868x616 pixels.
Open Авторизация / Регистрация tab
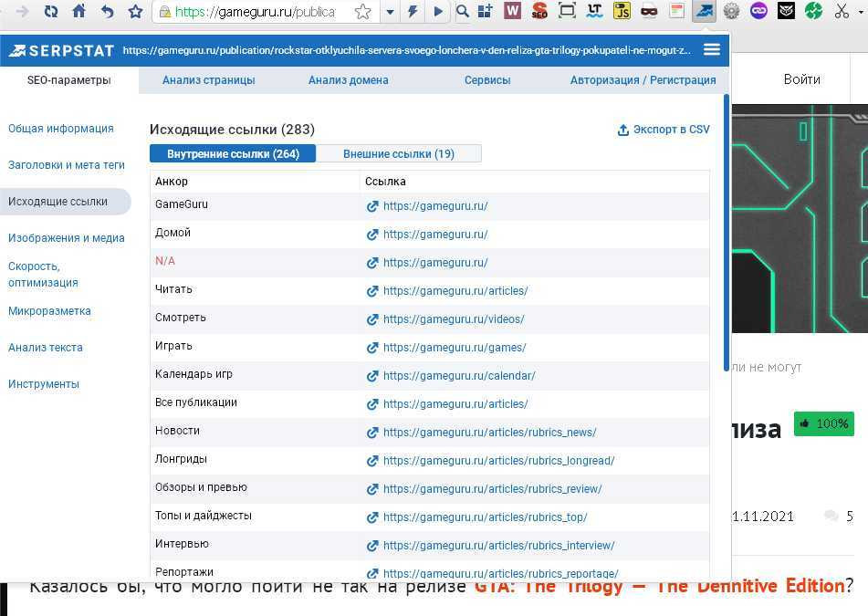tap(643, 80)
